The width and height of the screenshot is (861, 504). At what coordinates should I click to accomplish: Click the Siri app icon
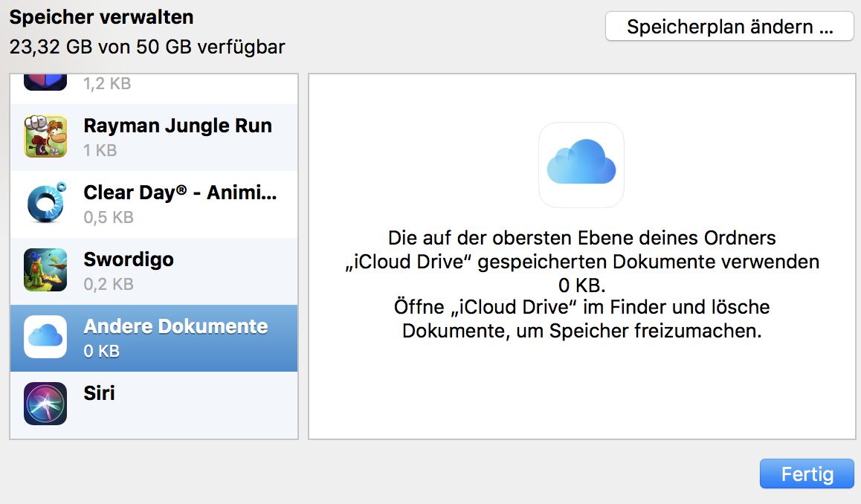click(45, 404)
